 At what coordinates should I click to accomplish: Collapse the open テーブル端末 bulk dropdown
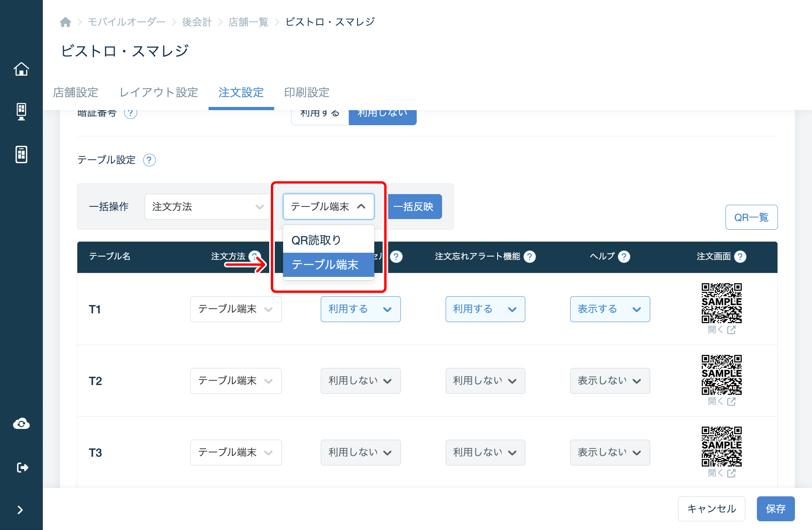(x=329, y=206)
